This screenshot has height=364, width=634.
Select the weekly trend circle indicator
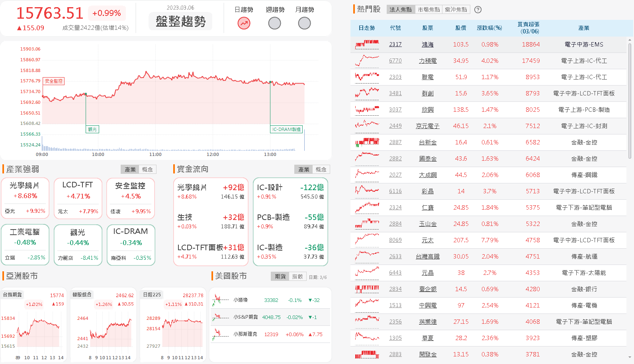click(274, 23)
